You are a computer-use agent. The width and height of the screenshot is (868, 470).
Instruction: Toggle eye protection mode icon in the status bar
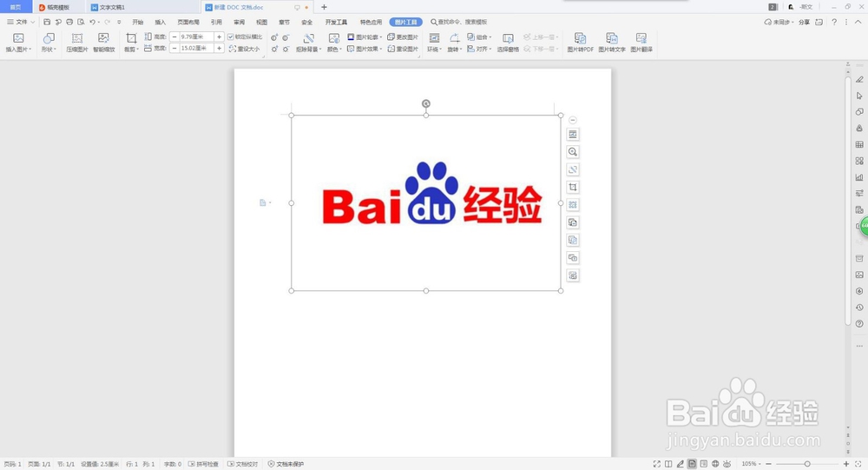(727, 464)
